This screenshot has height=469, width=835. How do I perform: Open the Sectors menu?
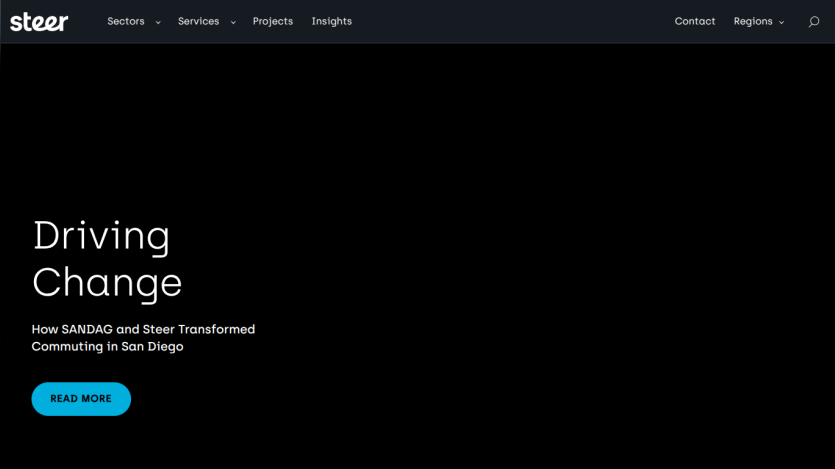pyautogui.click(x=126, y=21)
